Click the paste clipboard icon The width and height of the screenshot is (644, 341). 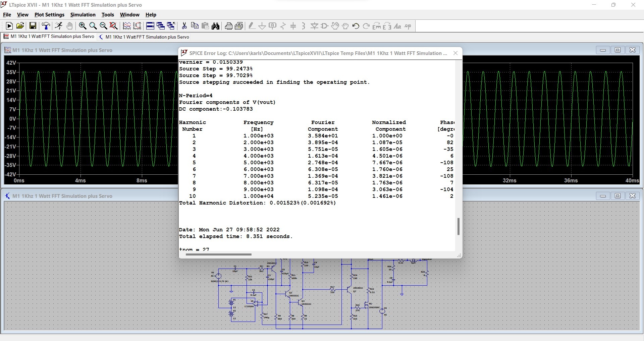(205, 26)
